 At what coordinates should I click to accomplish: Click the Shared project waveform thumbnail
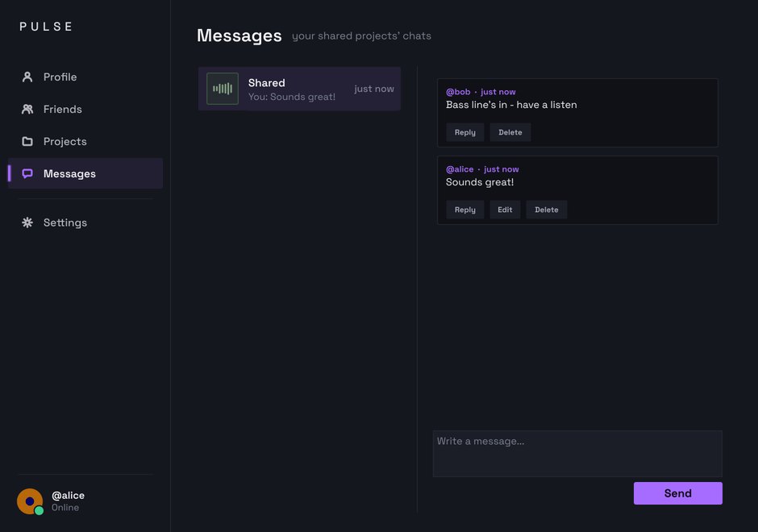point(223,89)
